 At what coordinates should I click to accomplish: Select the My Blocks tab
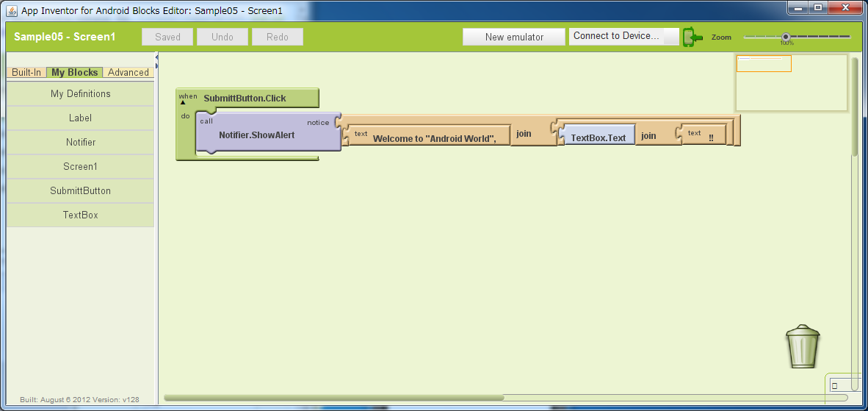tap(74, 72)
